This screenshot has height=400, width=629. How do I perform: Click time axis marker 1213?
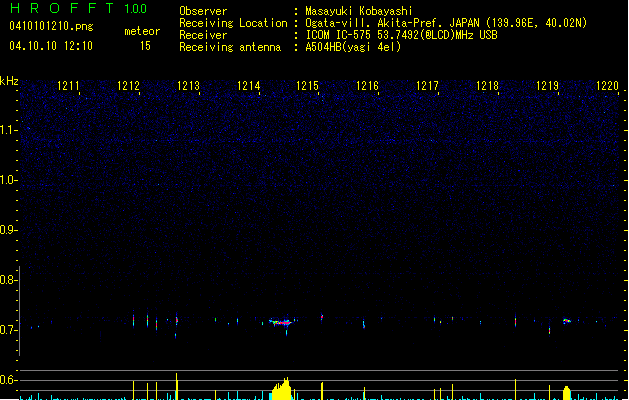[188, 86]
